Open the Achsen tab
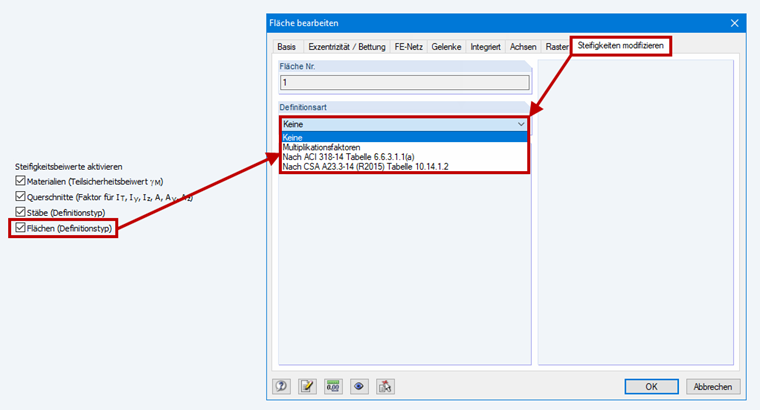Image resolution: width=760 pixels, height=410 pixels. tap(523, 47)
